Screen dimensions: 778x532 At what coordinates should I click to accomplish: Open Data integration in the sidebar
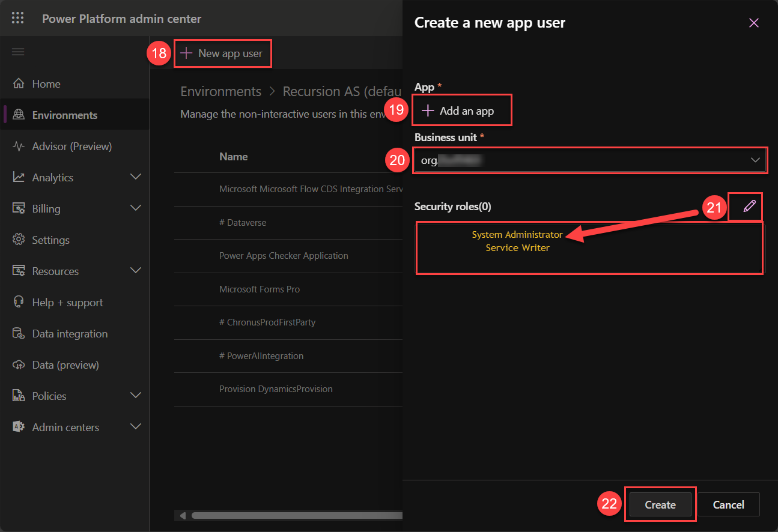point(17,333)
